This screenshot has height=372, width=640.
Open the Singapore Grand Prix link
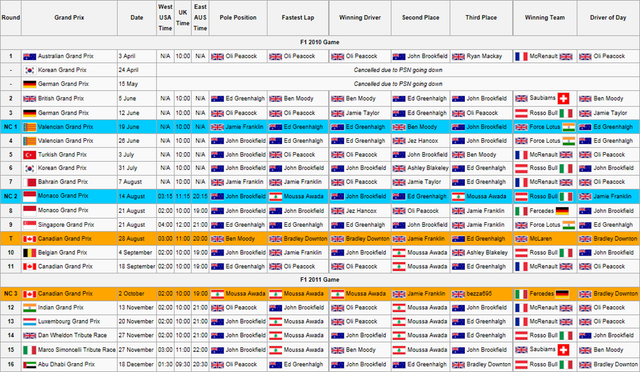coord(66,225)
